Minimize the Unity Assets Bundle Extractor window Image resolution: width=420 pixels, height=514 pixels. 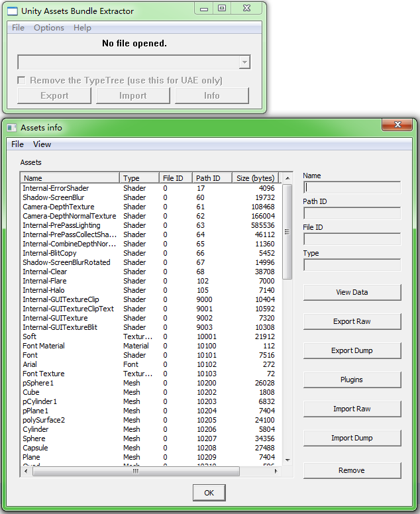coord(204,8)
